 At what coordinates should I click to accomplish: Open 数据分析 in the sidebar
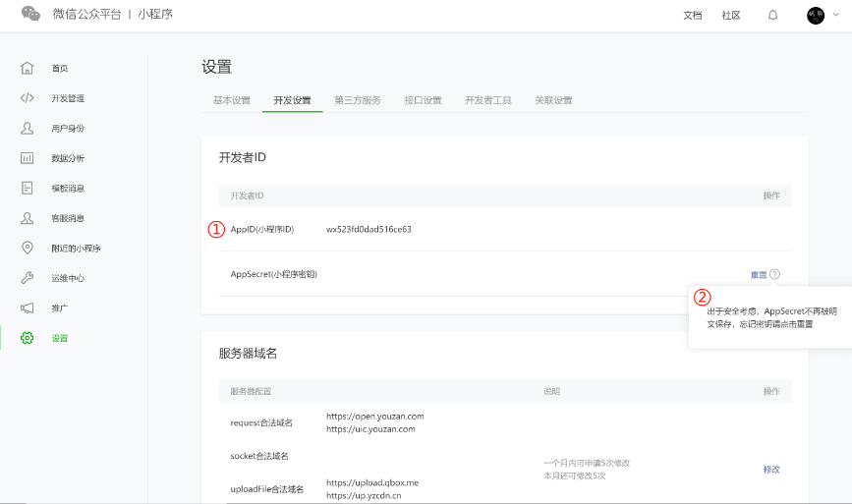coord(68,158)
